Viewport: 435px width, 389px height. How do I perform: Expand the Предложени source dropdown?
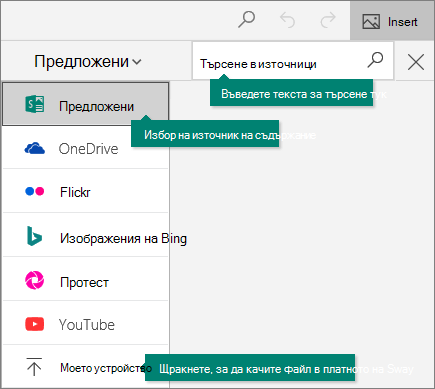(x=88, y=61)
